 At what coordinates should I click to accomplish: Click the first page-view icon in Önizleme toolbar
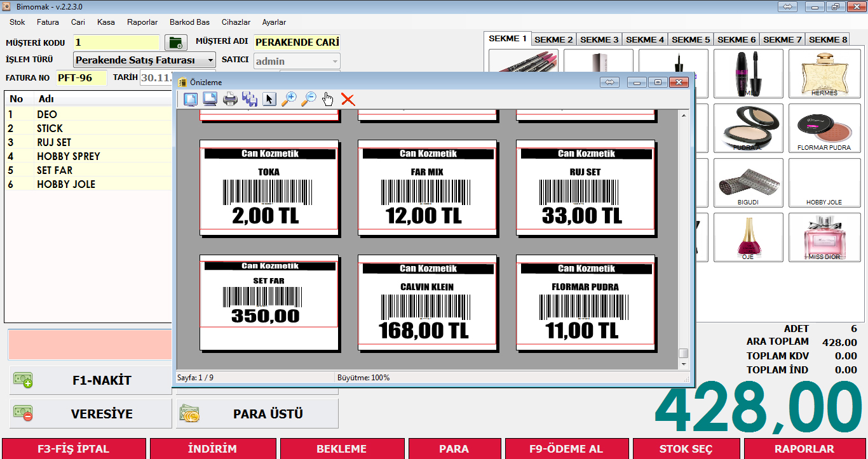[x=191, y=99]
